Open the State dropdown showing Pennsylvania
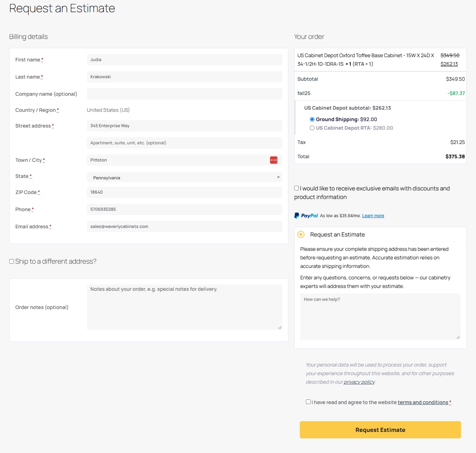476x453 pixels. tap(184, 178)
